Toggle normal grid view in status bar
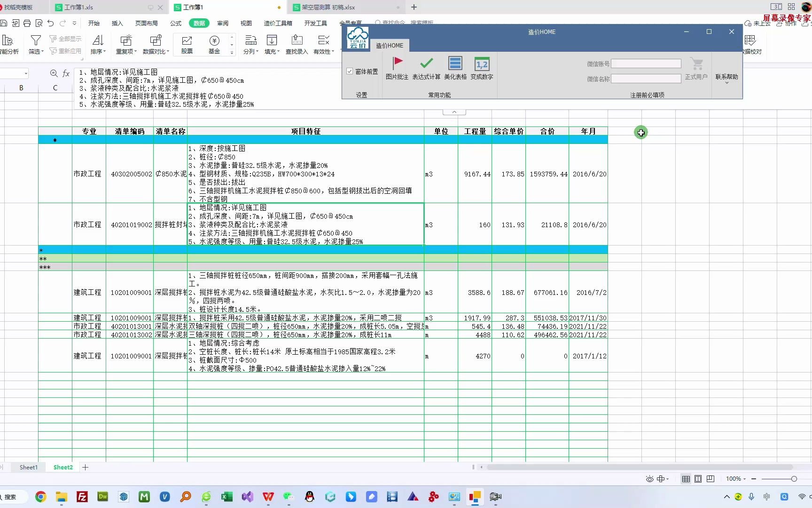This screenshot has height=508, width=812. pos(686,478)
